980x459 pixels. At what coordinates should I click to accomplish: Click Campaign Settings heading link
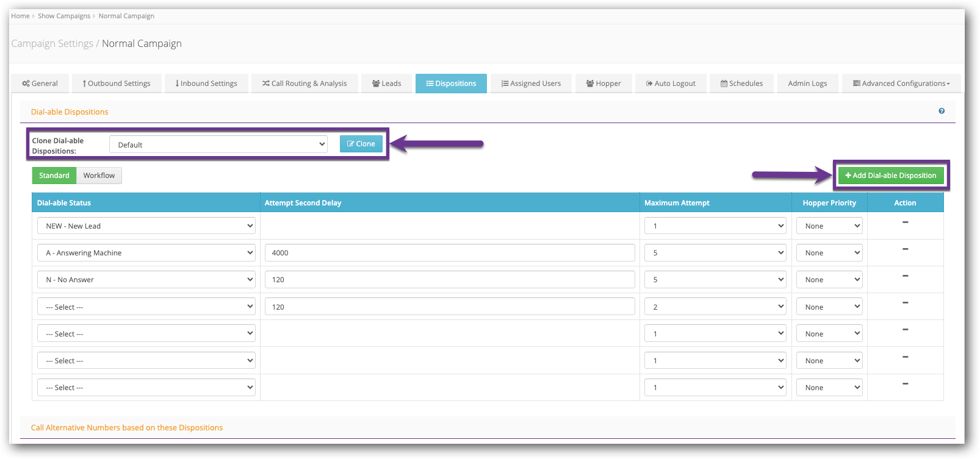click(52, 43)
